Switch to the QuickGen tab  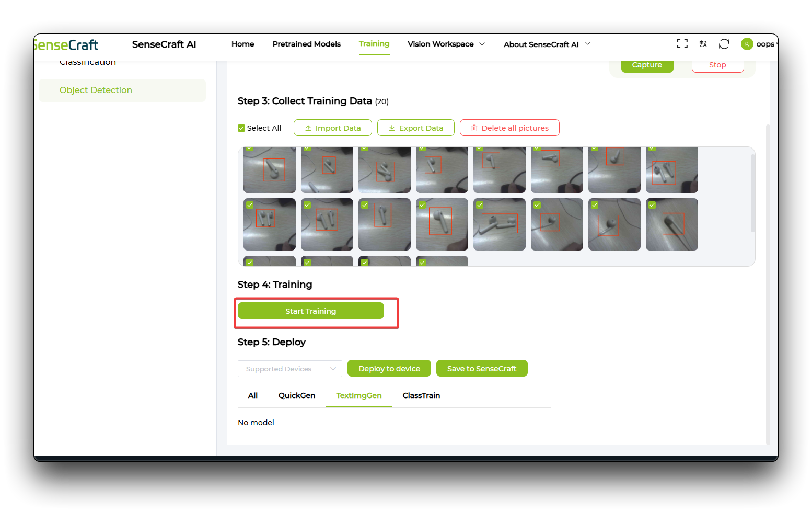pos(296,395)
